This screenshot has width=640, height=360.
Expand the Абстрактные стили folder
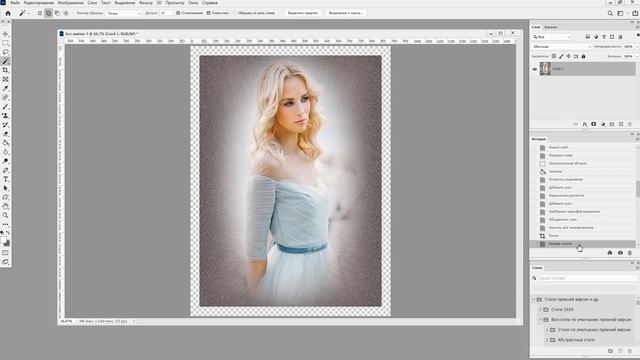coord(547,340)
